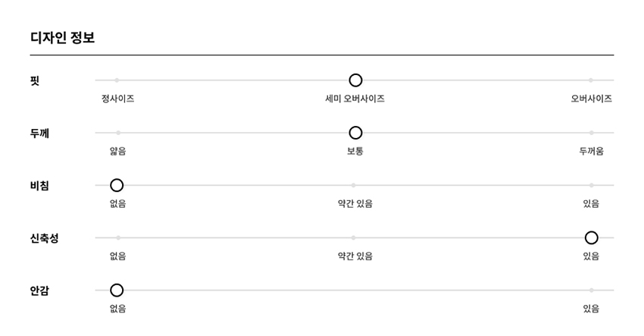This screenshot has height=336, width=644.
Task: Click the 두꺼움 dot on 두께 slider
Action: pyautogui.click(x=592, y=133)
